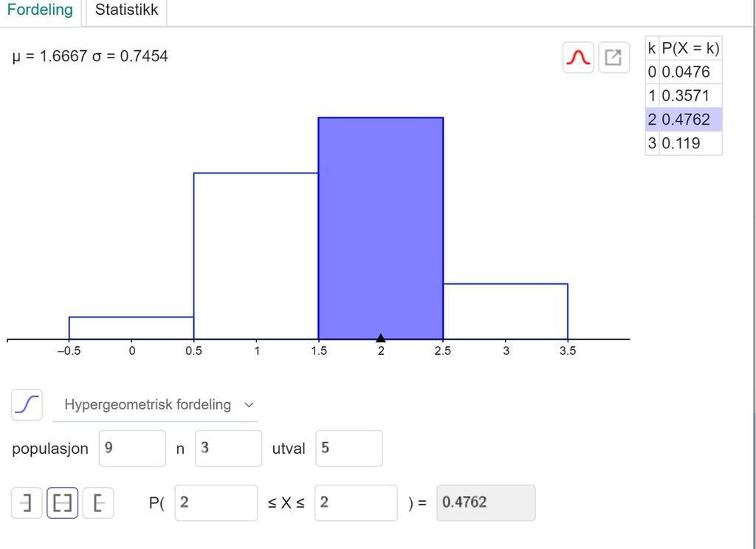This screenshot has width=756, height=549.
Task: Show the normal curve overlay
Action: pos(578,57)
